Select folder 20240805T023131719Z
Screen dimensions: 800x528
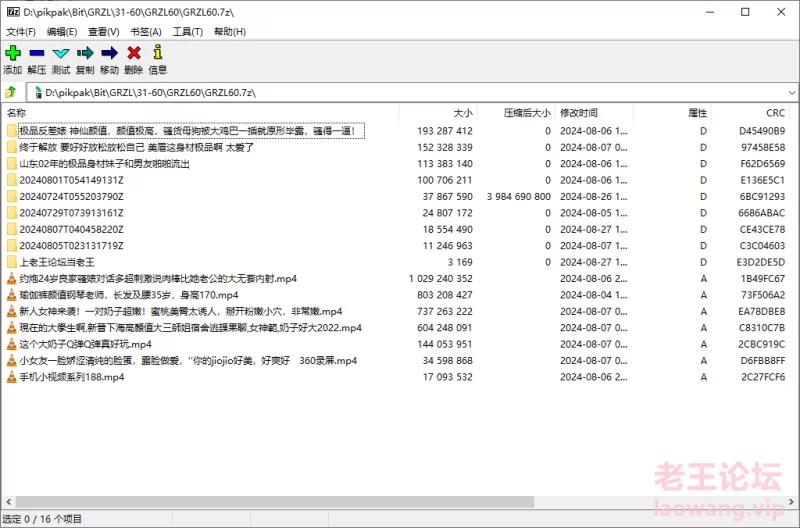(x=71, y=245)
